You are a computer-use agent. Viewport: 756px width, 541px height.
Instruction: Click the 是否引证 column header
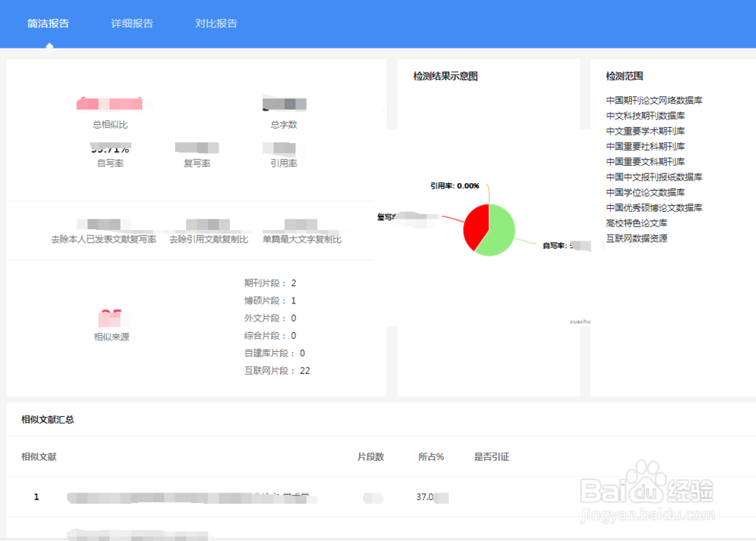tap(491, 457)
